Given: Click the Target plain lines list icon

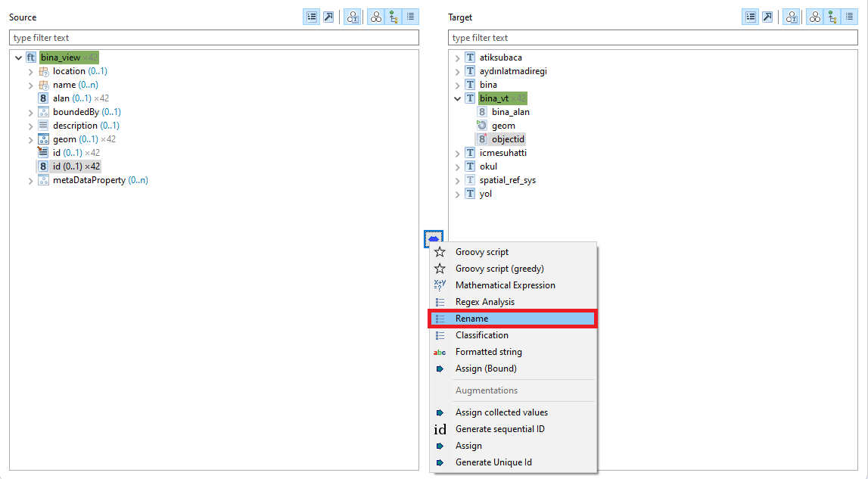Looking at the screenshot, I should [x=849, y=17].
